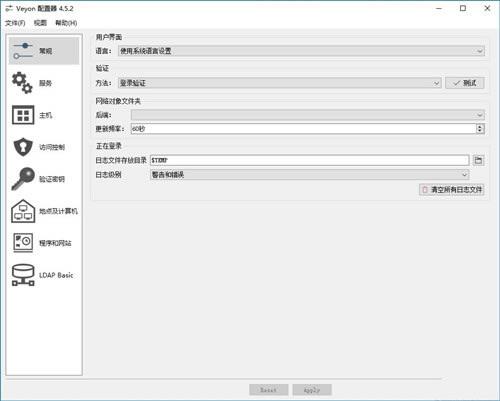This screenshot has width=500, height=401.
Task: Expand the 日志级别 log level dropdown
Action: [310, 175]
